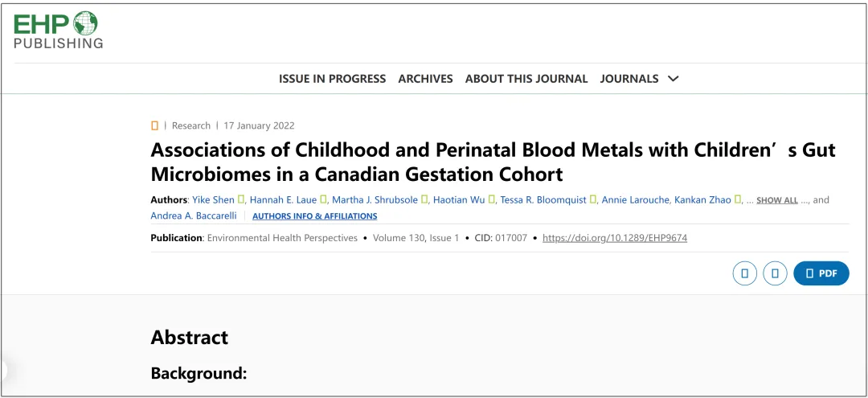
Task: Download the article with the PDF button
Action: coord(821,273)
